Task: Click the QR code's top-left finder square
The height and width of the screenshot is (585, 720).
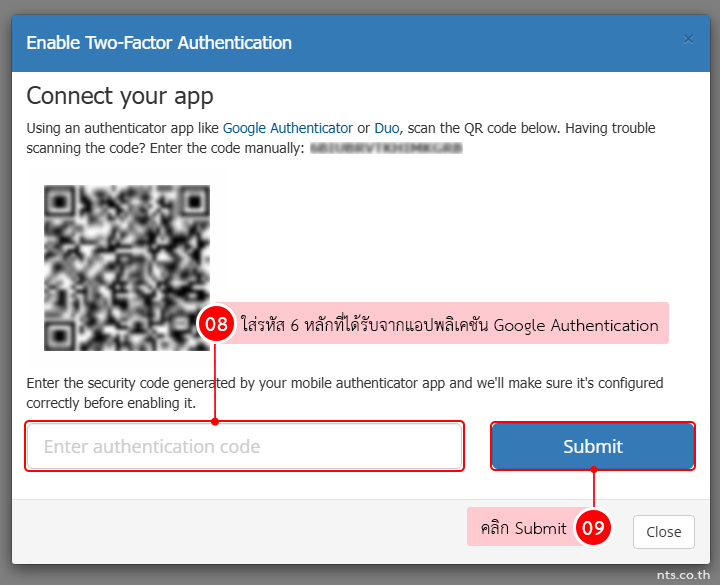Action: point(60,201)
